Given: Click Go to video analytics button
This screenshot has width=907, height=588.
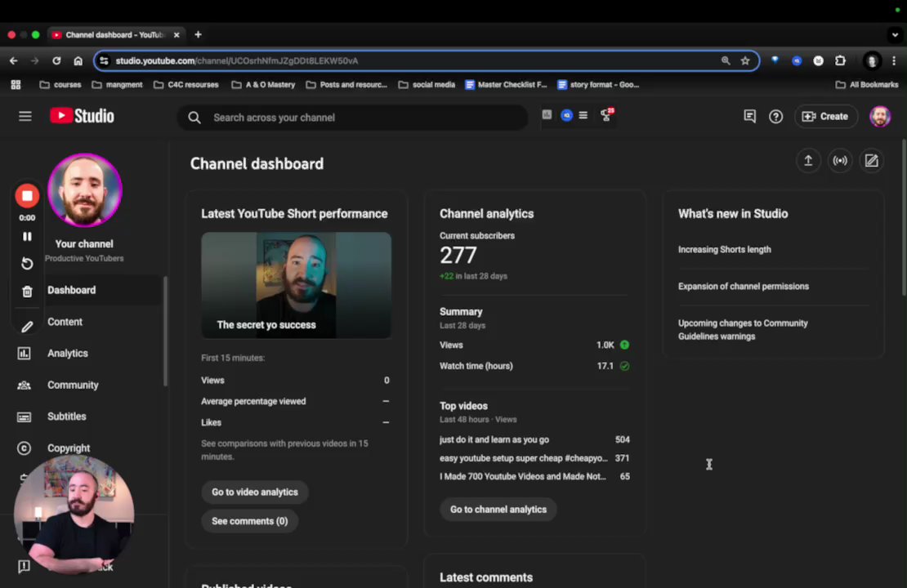Looking at the screenshot, I should click(254, 492).
